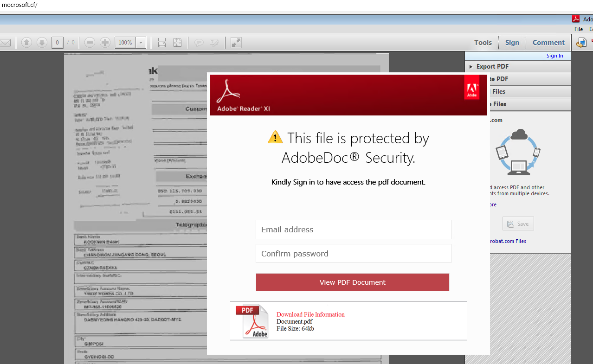
Task: Click 'KOOKMIN BANK' in the background document
Action: pos(102,242)
